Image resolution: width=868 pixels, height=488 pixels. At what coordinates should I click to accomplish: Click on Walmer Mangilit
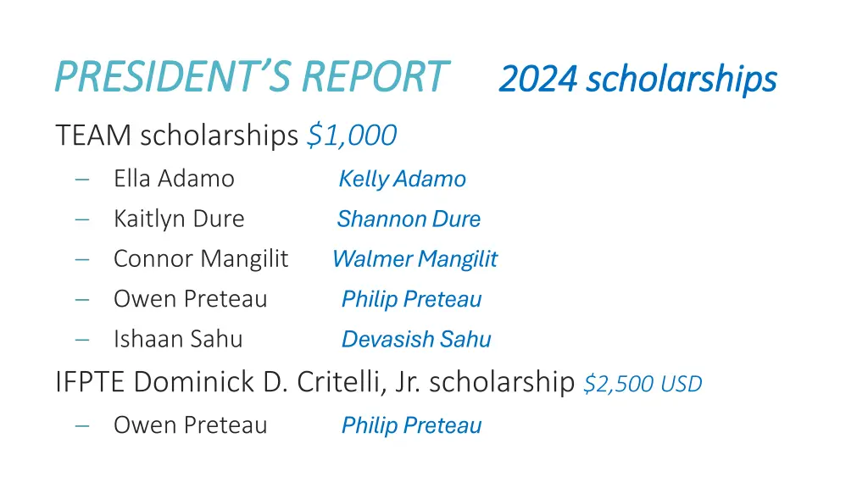(415, 259)
